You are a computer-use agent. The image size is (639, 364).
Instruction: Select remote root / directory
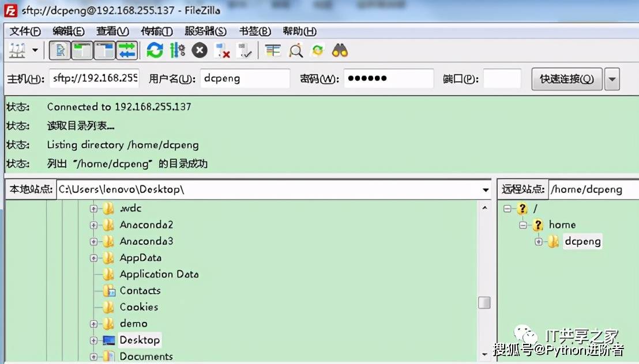(535, 208)
